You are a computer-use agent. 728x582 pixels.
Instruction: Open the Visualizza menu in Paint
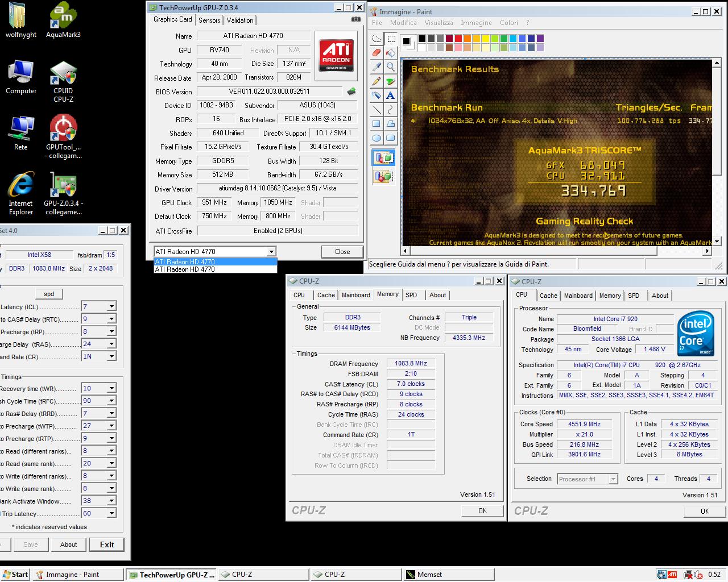click(439, 23)
